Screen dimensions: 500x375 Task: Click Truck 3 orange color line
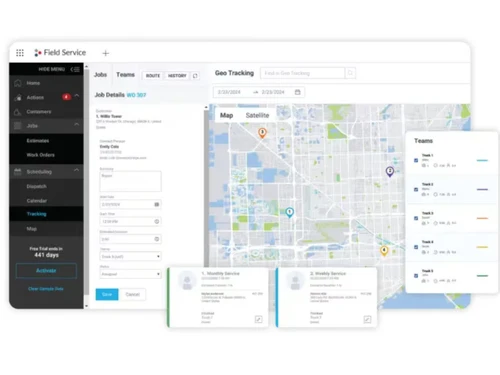[482, 218]
